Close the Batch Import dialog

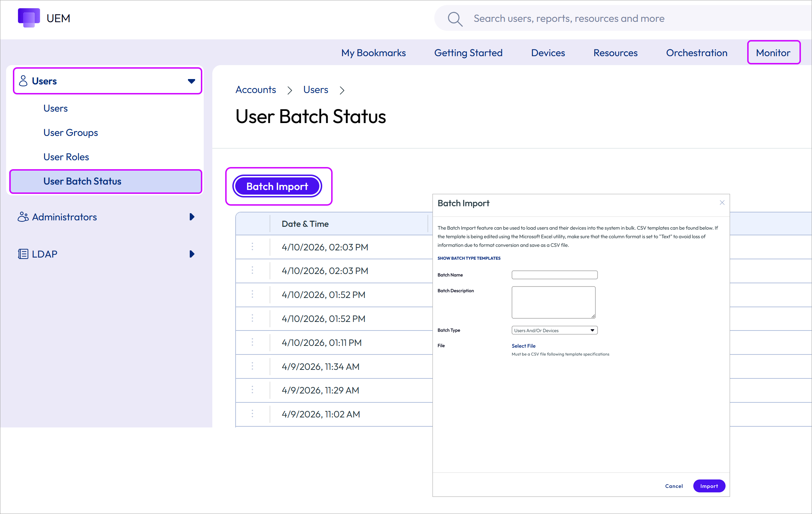click(722, 202)
